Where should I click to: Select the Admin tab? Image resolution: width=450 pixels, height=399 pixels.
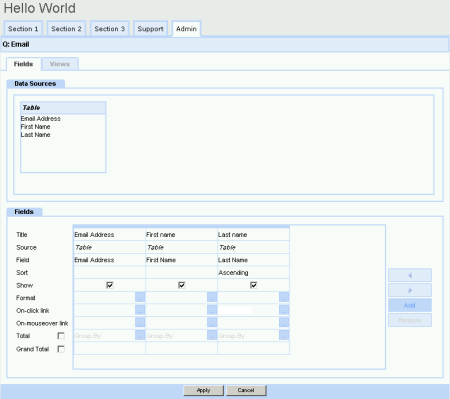[x=186, y=29]
